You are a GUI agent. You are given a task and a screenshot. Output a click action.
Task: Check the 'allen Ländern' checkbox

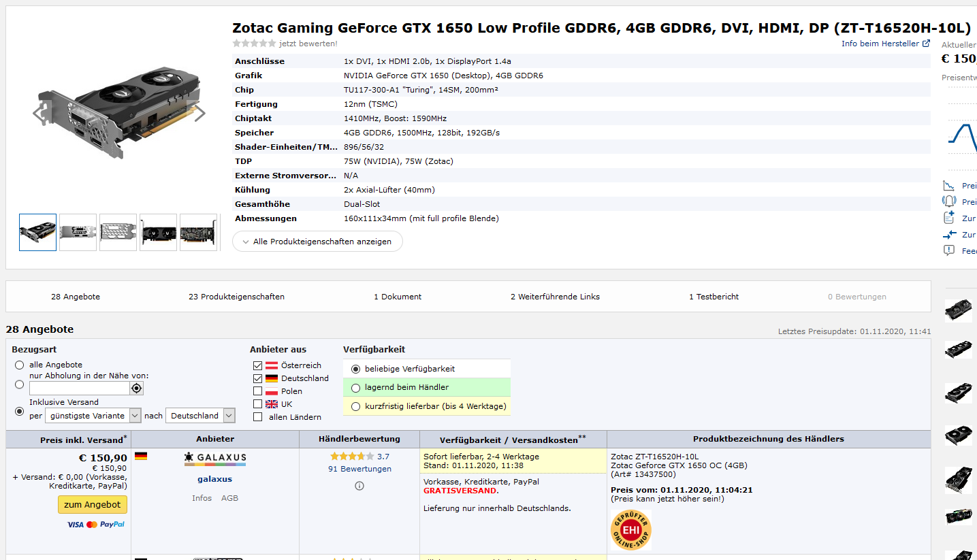[x=257, y=417]
